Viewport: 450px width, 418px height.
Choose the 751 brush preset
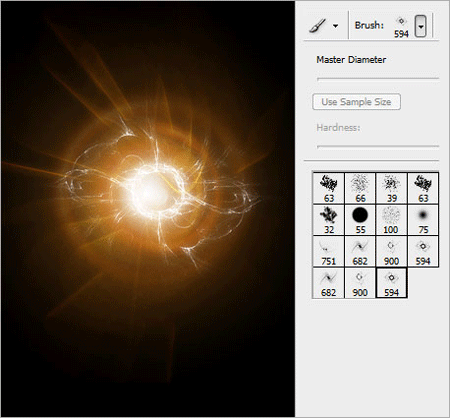(329, 251)
